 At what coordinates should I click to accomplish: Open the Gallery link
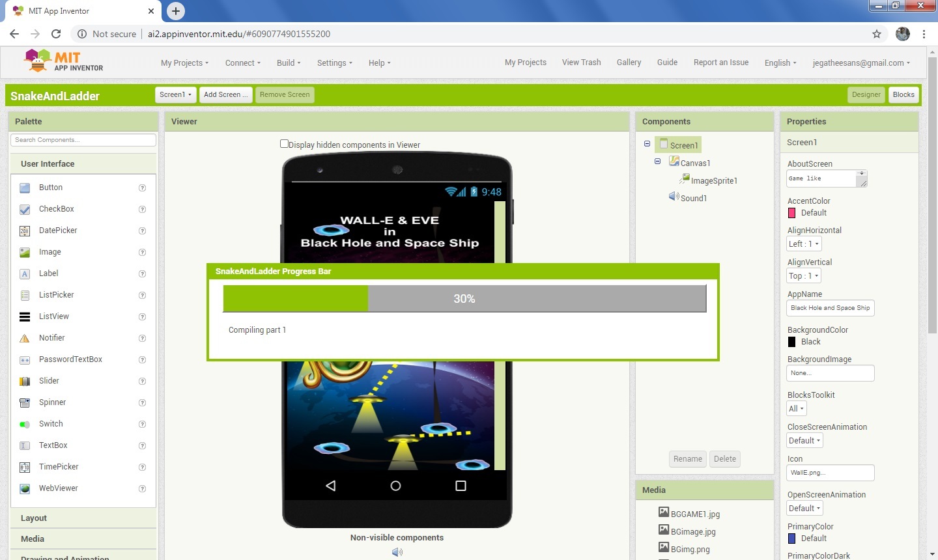[x=629, y=63]
